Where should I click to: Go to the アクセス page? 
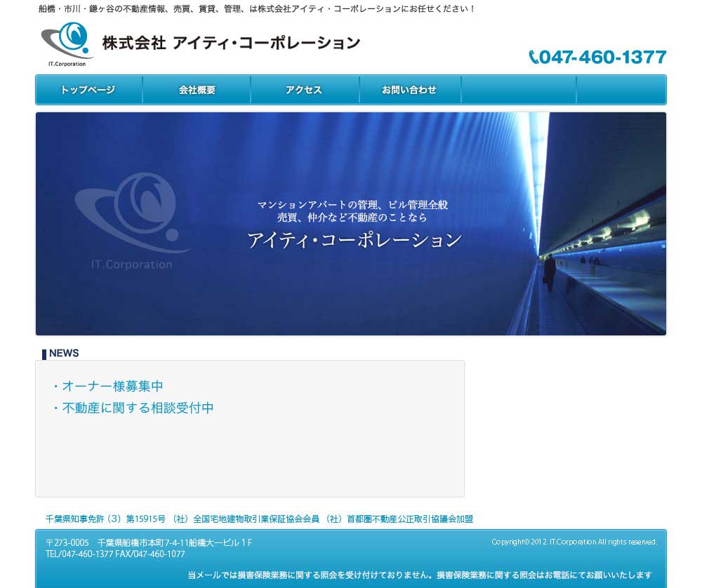[305, 90]
